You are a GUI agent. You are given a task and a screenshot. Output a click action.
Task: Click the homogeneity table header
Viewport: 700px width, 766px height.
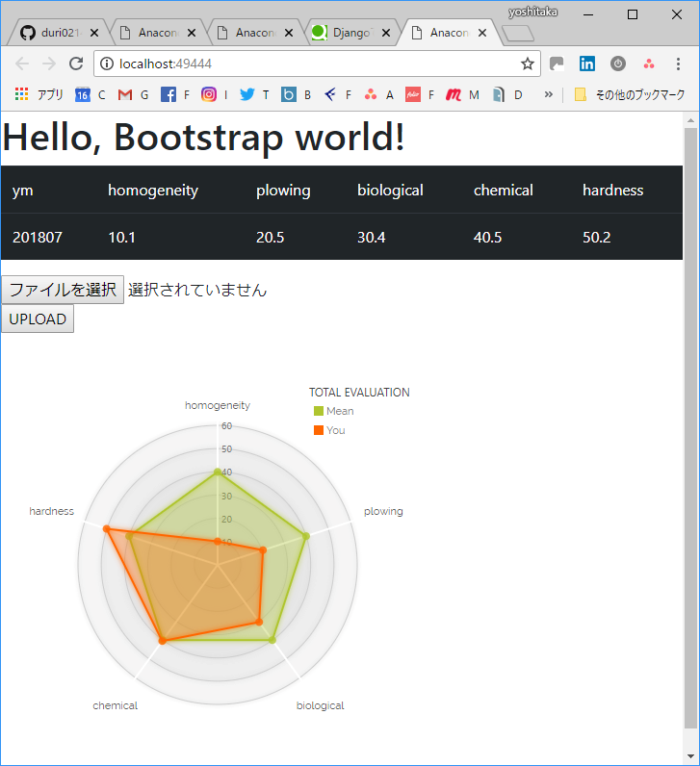pyautogui.click(x=153, y=190)
